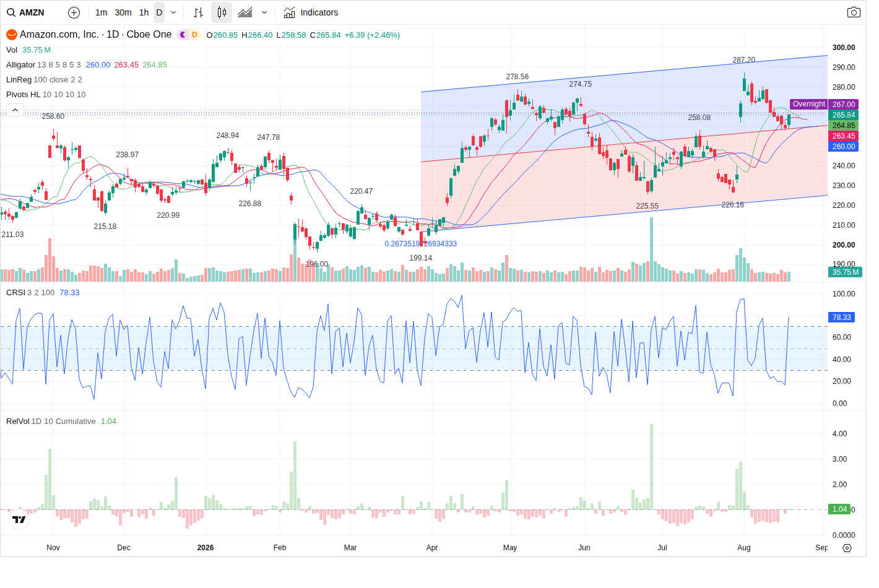Click the blue 260.00 Alligator axis tag
This screenshot has width=879, height=588.
pos(844,147)
